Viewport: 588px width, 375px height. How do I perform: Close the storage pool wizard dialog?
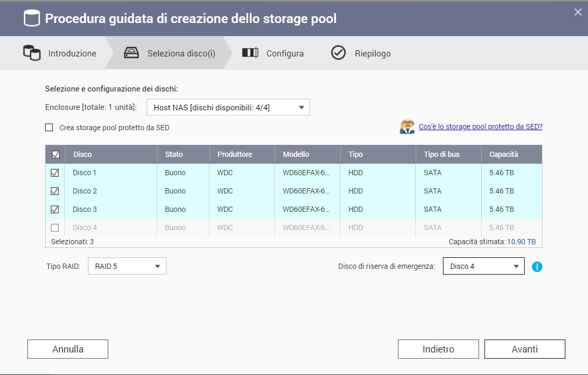click(578, 12)
